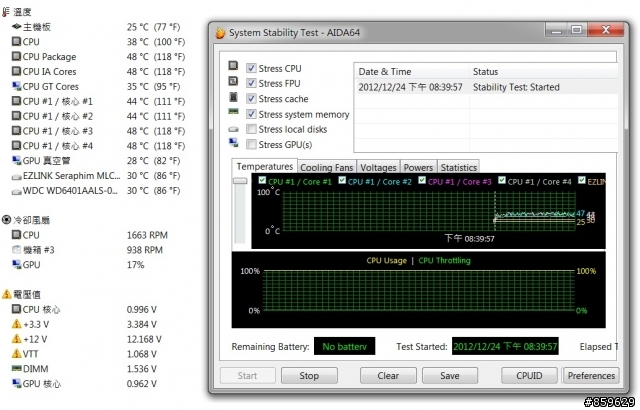
Task: Click the memory module icon beside Stress system memory
Action: (x=233, y=111)
